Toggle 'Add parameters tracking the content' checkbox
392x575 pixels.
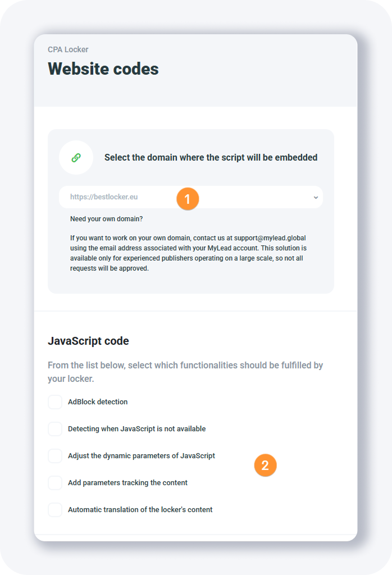(55, 483)
